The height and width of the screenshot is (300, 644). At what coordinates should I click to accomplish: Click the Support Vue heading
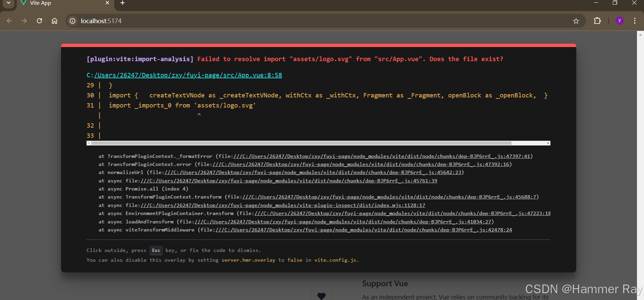(385, 284)
